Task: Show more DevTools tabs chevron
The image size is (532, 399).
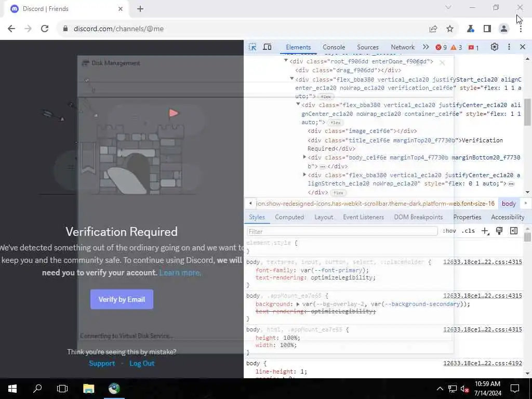Action: 426,47
